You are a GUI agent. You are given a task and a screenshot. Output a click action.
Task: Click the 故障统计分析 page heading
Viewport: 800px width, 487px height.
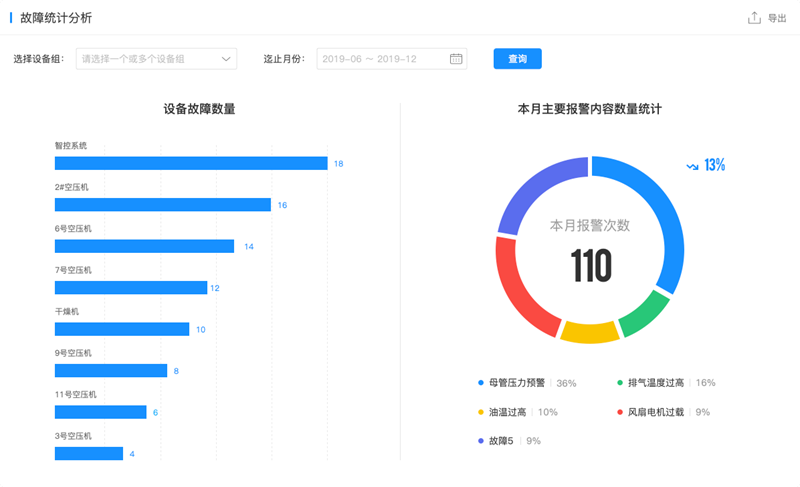[56, 18]
